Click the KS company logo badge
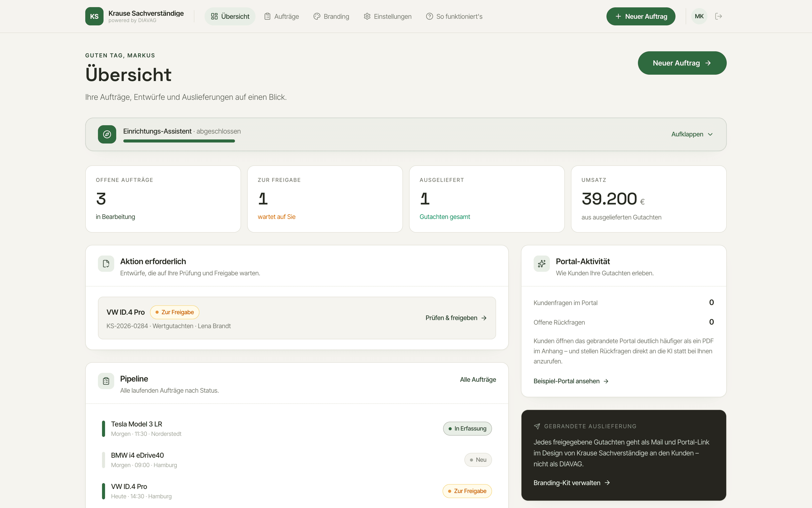812x508 pixels. tap(94, 17)
